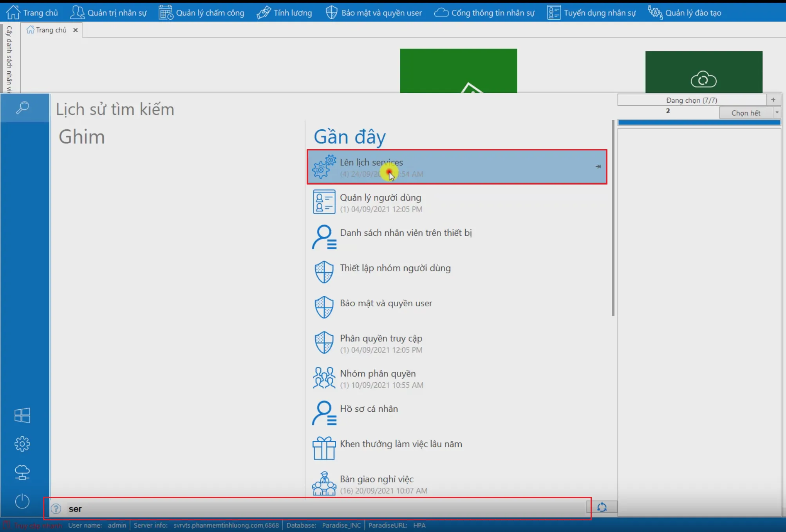Click the Database Paradise_INC status entry
The image size is (786, 532).
(x=323, y=525)
